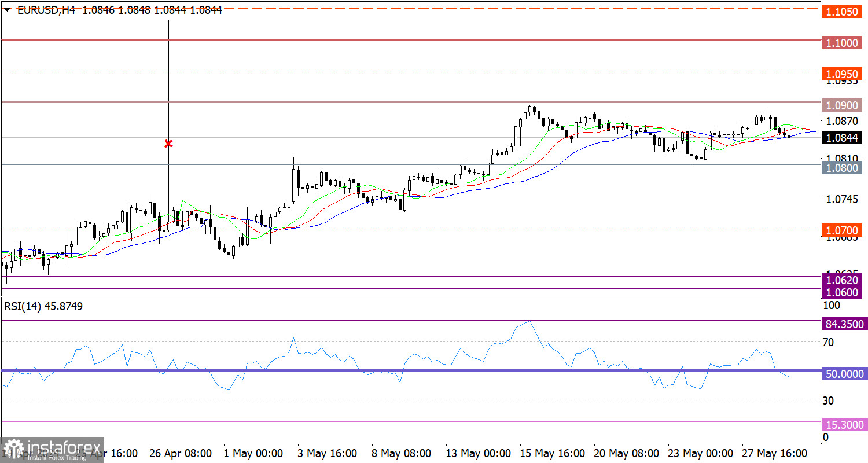Screen dimensions: 868x463
Task: Select the purple 1.0600 level label
Action: pyautogui.click(x=842, y=292)
